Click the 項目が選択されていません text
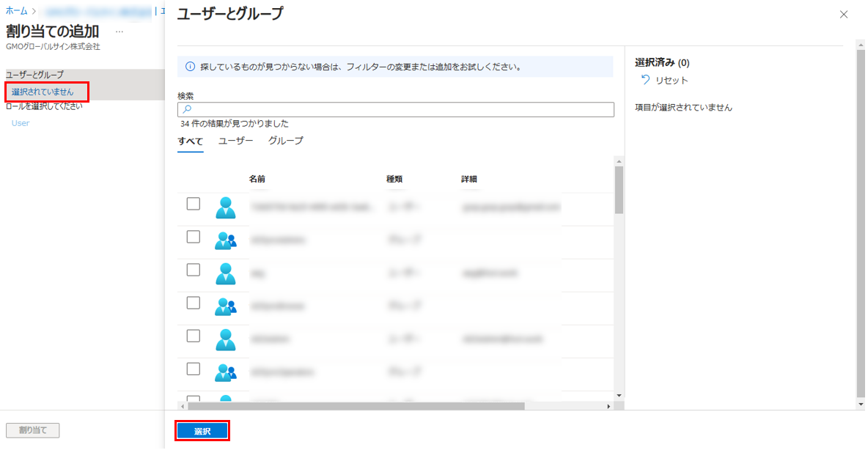The width and height of the screenshot is (868, 450). click(x=684, y=108)
